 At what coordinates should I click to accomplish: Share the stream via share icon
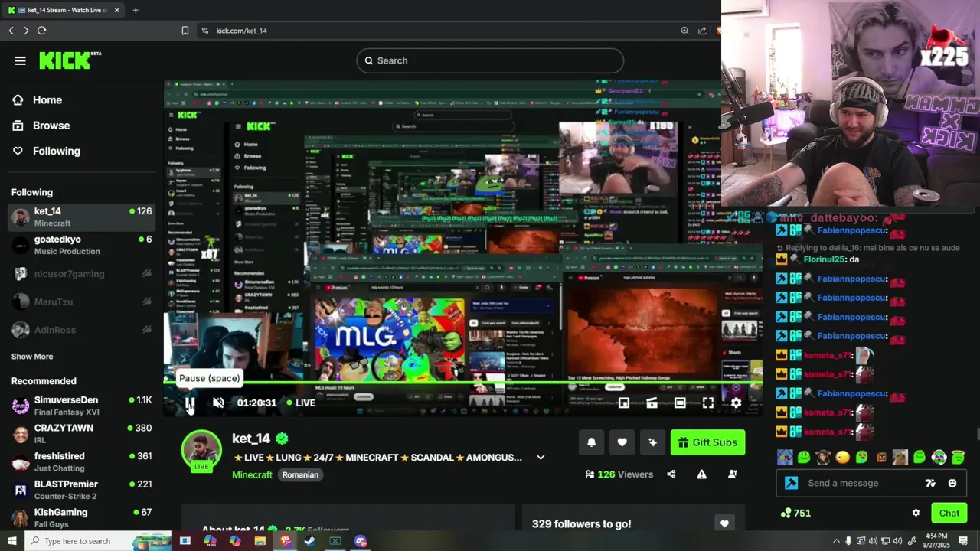pyautogui.click(x=671, y=474)
